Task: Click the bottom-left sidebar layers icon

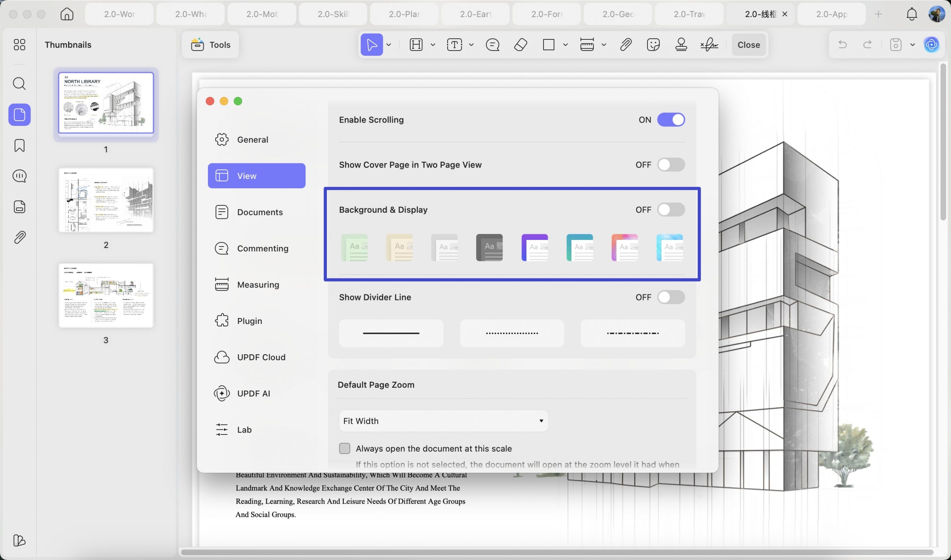Action: click(x=19, y=540)
